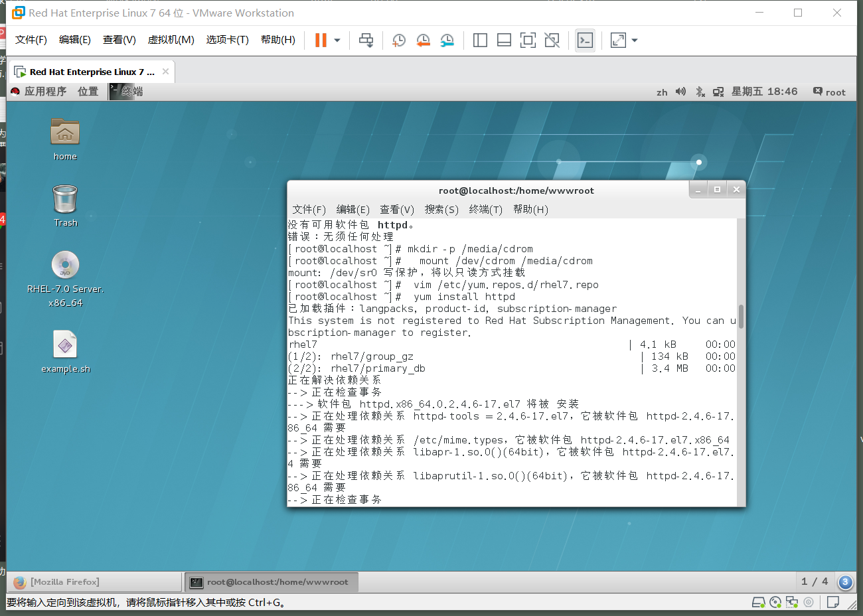Open the root user menu
Image resolution: width=863 pixels, height=616 pixels.
[829, 92]
